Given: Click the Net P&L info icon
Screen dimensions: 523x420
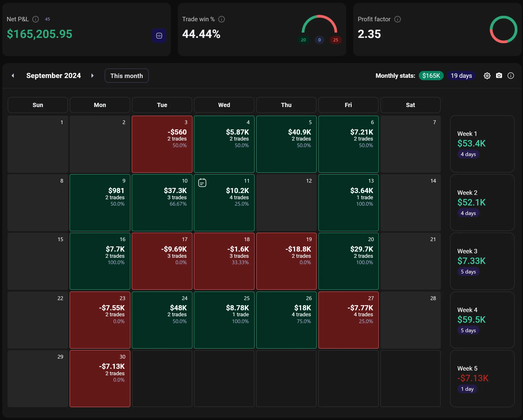Looking at the screenshot, I should 36,19.
